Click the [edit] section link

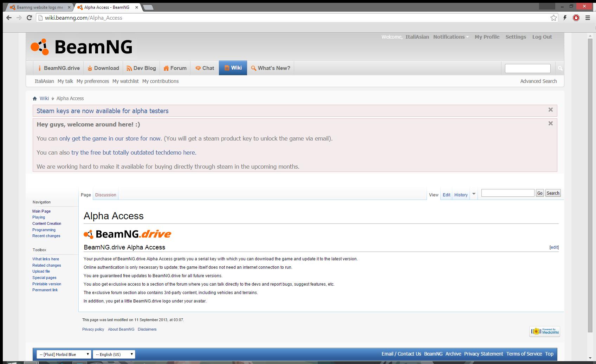[554, 247]
